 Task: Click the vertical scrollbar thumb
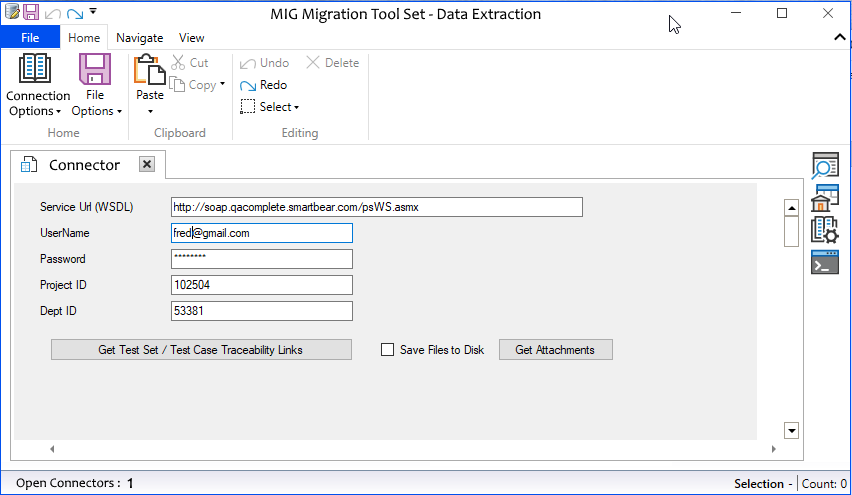(792, 231)
